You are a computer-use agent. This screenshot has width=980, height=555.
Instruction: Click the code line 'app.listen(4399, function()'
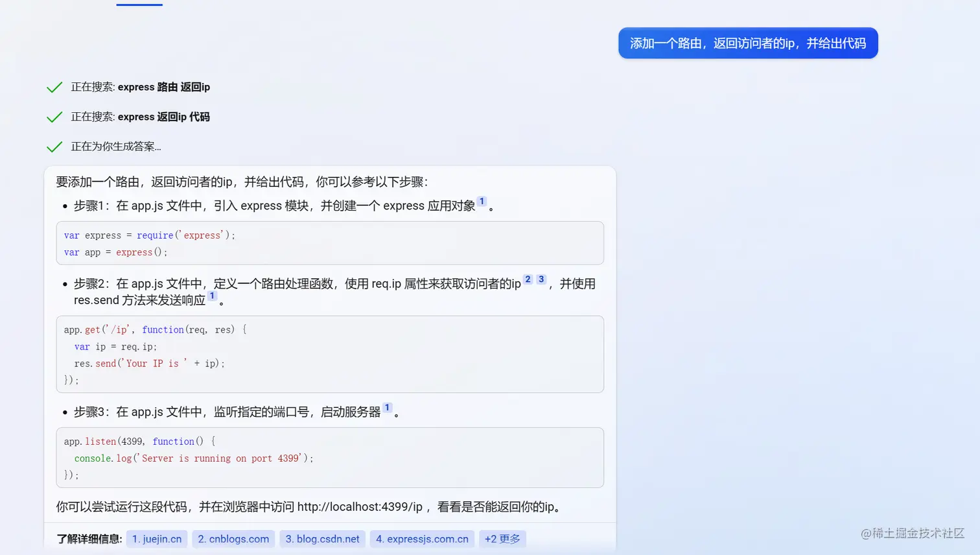pyautogui.click(x=139, y=441)
